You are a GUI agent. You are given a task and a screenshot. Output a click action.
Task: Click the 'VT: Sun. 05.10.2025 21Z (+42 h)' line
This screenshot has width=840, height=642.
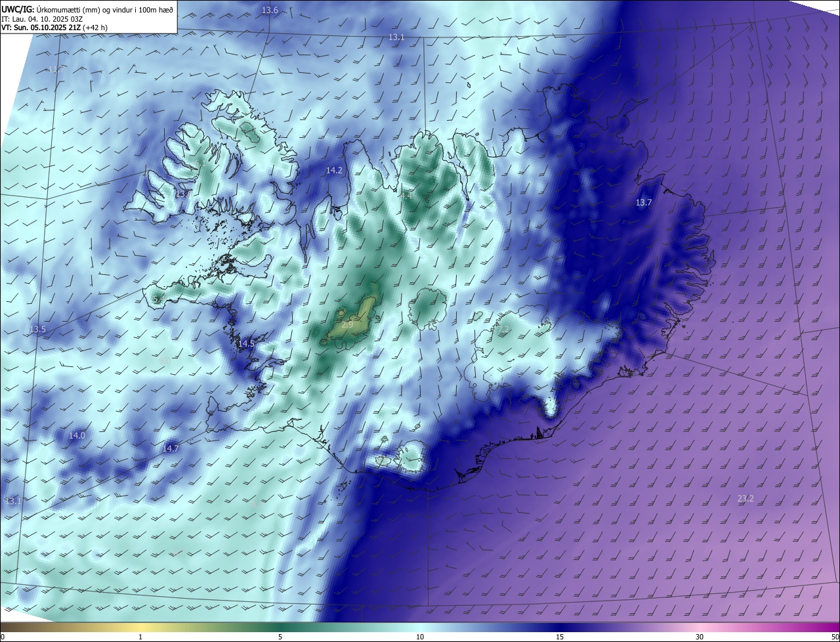[54, 28]
